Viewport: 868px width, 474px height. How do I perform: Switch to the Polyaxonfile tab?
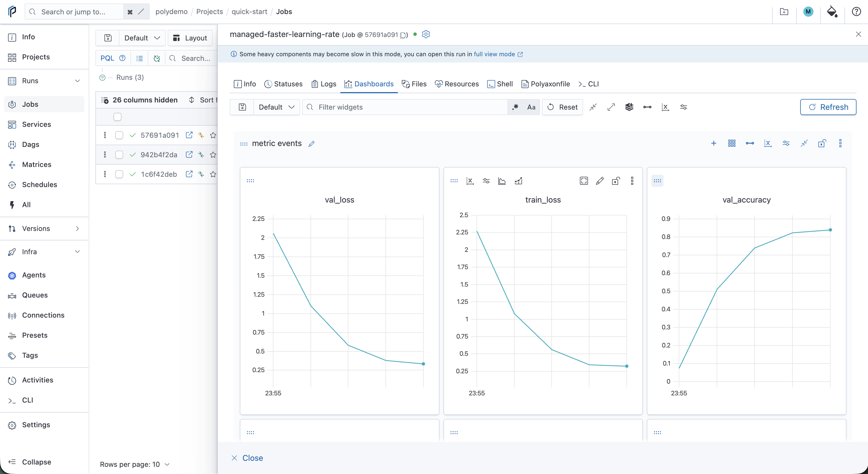pyautogui.click(x=545, y=84)
